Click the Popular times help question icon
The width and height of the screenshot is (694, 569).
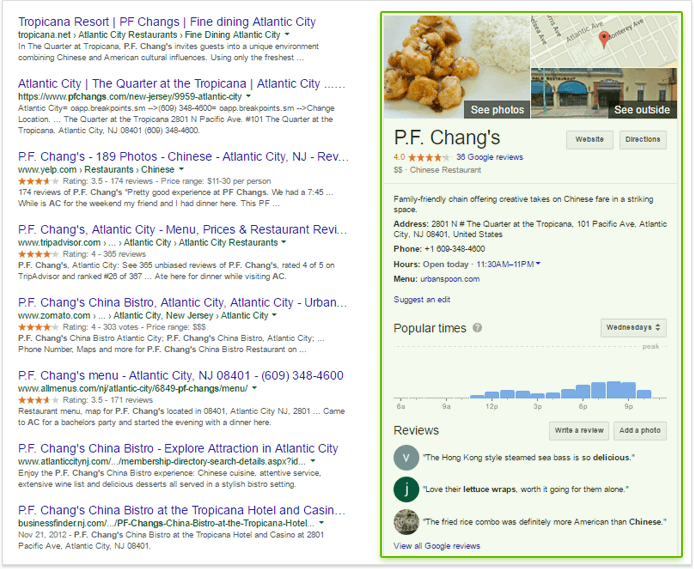pos(477,328)
